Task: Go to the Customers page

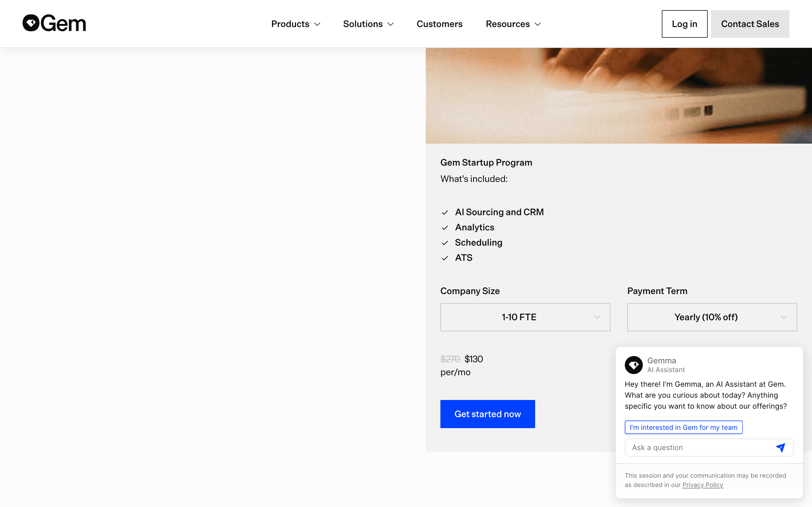Action: pyautogui.click(x=440, y=24)
